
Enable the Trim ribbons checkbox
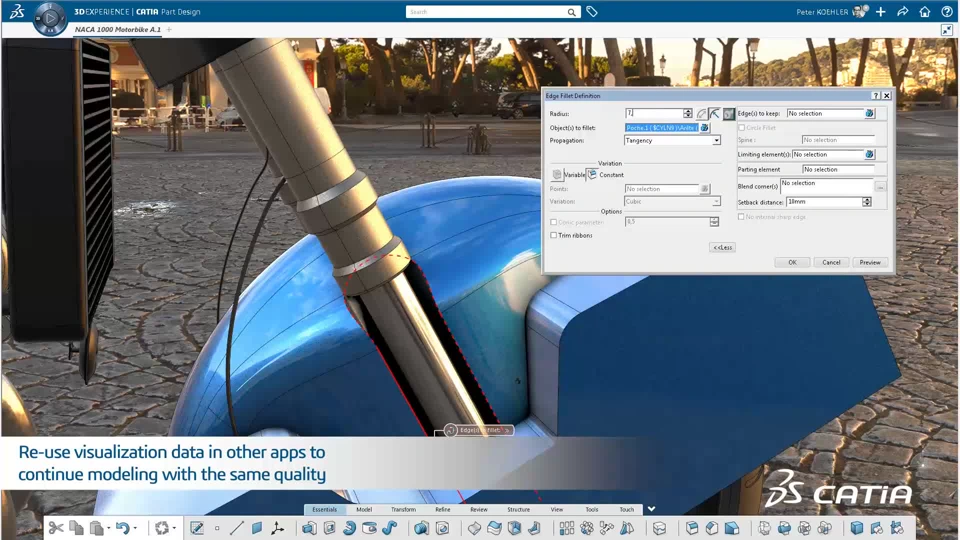coord(553,235)
